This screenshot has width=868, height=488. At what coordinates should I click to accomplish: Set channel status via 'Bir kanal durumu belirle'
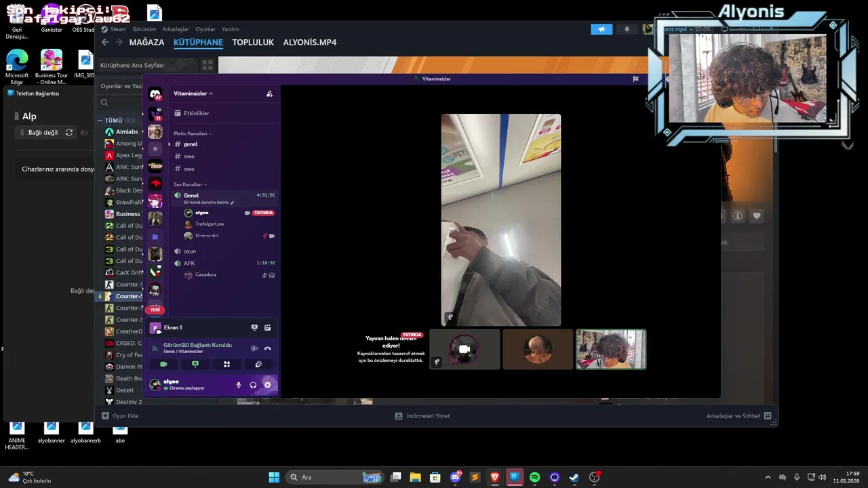point(209,203)
